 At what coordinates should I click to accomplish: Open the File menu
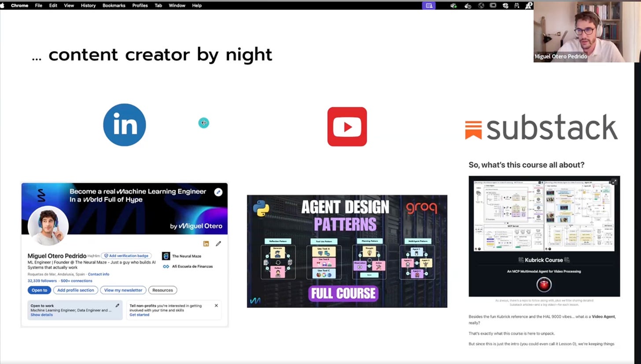tap(39, 5)
